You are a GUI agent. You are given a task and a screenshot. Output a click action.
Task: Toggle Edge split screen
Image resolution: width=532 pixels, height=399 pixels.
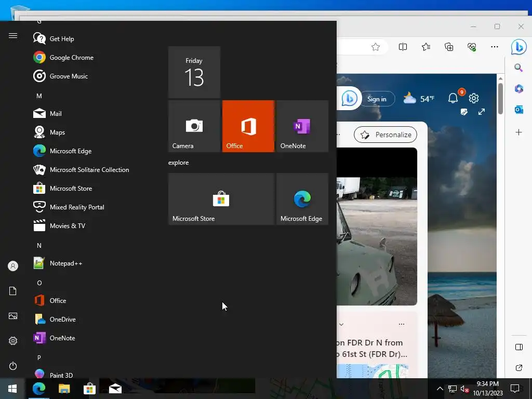point(403,47)
